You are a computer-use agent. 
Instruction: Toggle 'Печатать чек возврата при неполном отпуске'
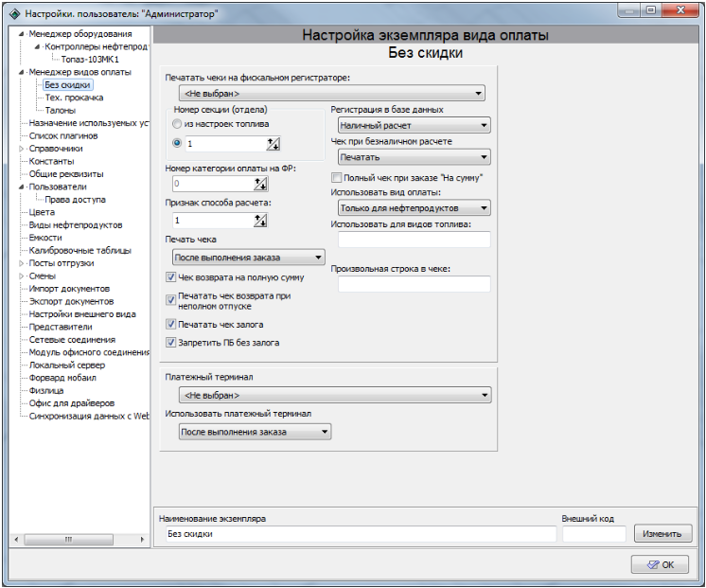(x=170, y=300)
